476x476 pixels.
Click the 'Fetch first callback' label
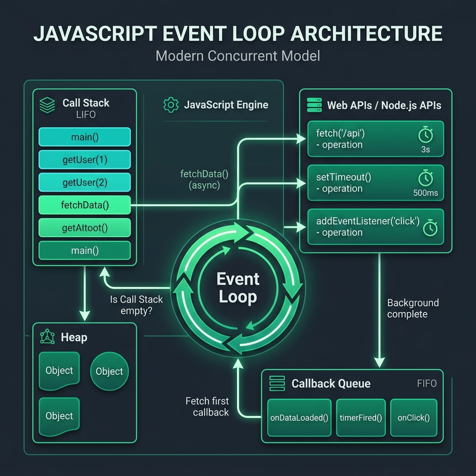(x=207, y=407)
